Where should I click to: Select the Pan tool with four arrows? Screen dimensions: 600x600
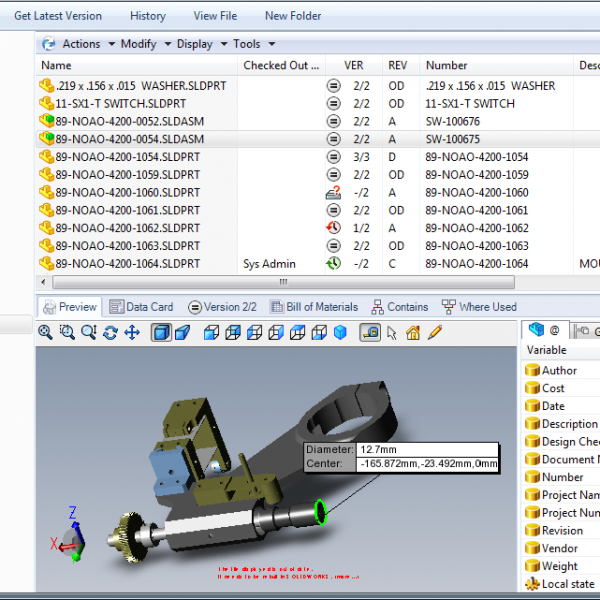click(131, 333)
